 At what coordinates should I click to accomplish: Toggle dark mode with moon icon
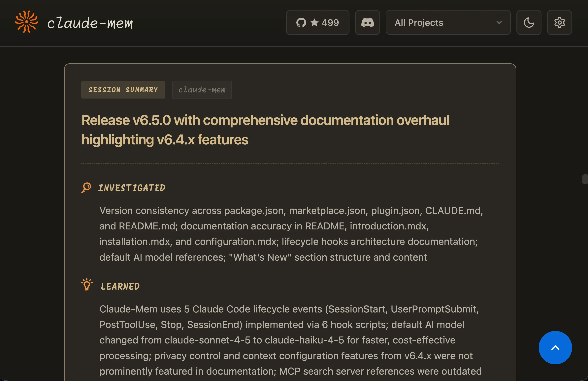pos(529,22)
